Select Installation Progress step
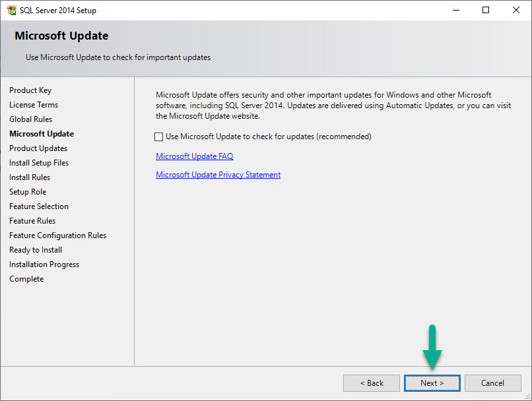 [44, 264]
